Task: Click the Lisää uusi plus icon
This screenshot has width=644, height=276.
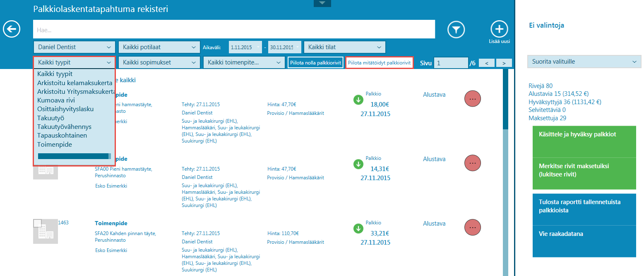Action: [500, 29]
